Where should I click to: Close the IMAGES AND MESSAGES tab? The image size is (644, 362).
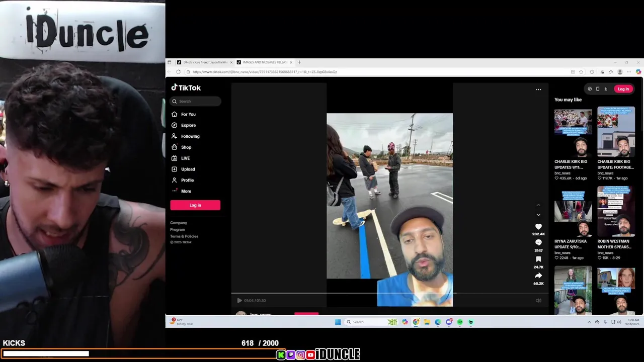pos(291,62)
